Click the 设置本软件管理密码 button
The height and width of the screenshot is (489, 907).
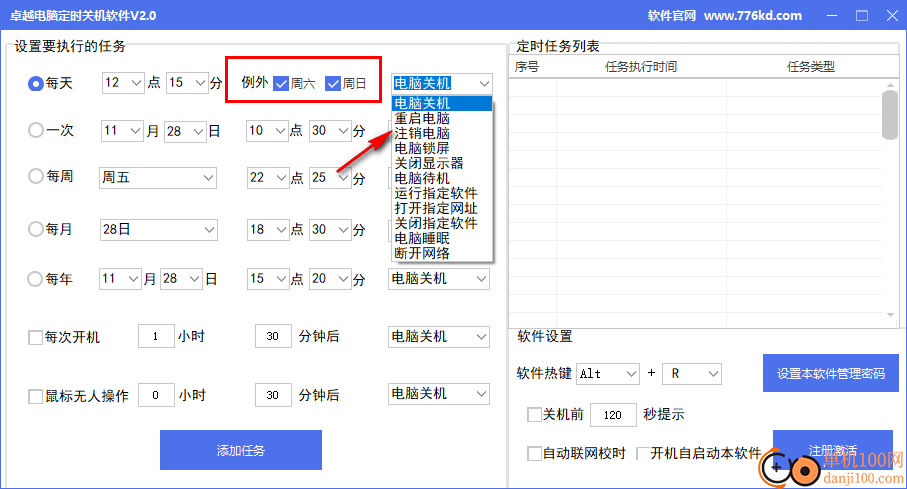(831, 373)
